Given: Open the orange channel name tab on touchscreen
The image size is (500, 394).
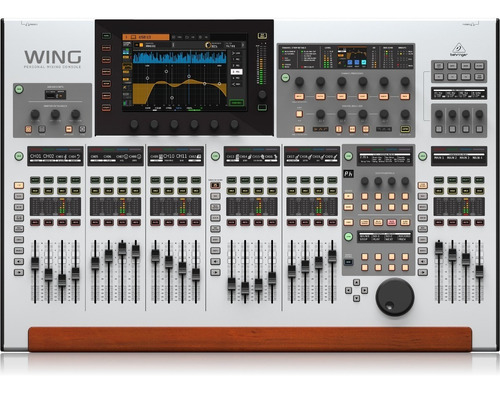Looking at the screenshot, I should point(146,37).
